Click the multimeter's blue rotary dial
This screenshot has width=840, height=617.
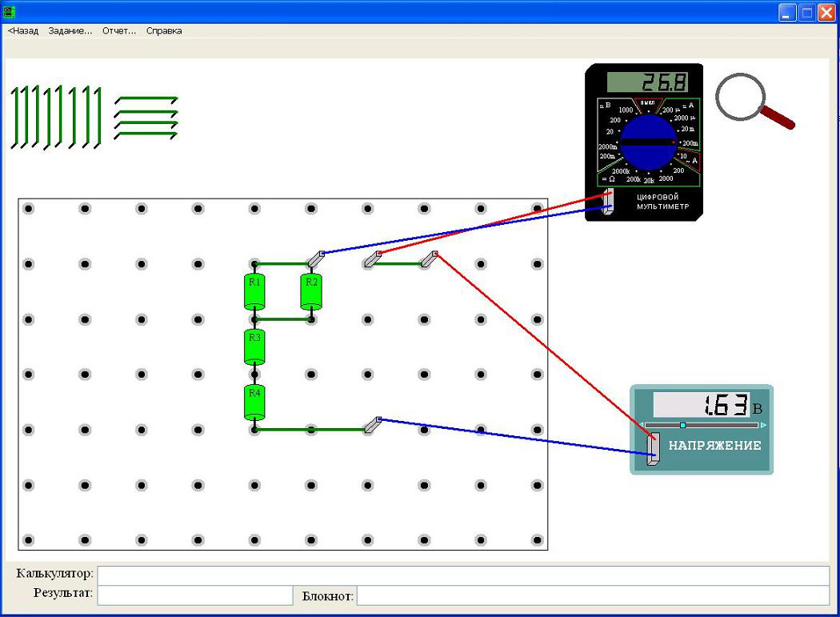pos(648,142)
